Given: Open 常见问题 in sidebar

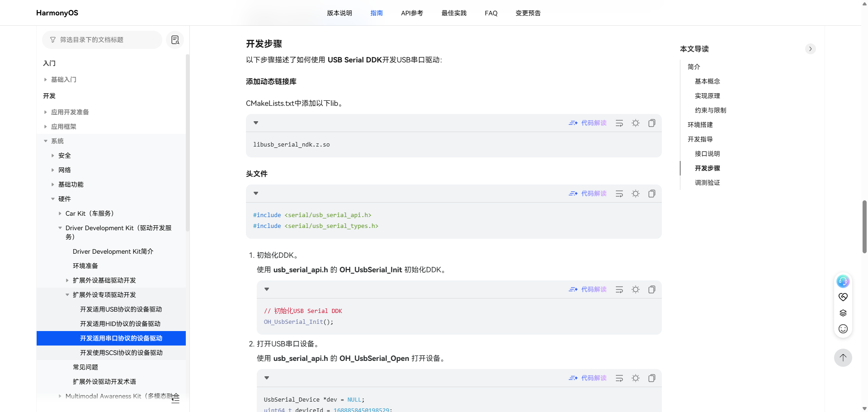Looking at the screenshot, I should tap(85, 367).
